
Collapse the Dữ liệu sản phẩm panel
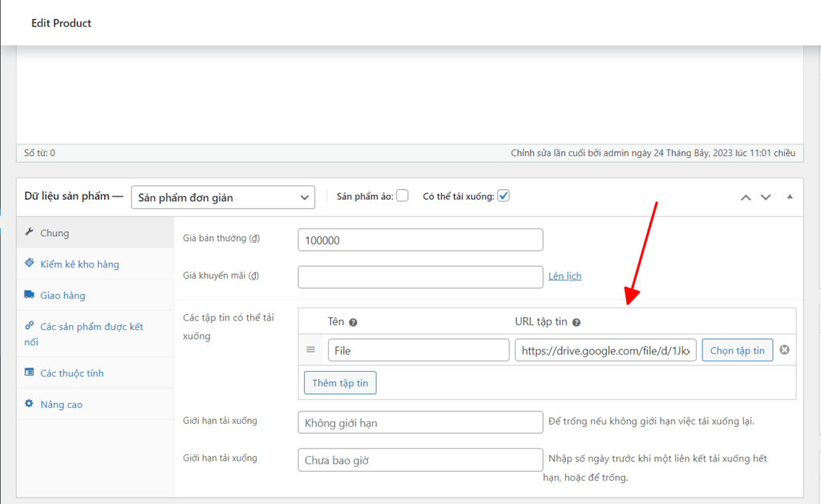click(789, 197)
